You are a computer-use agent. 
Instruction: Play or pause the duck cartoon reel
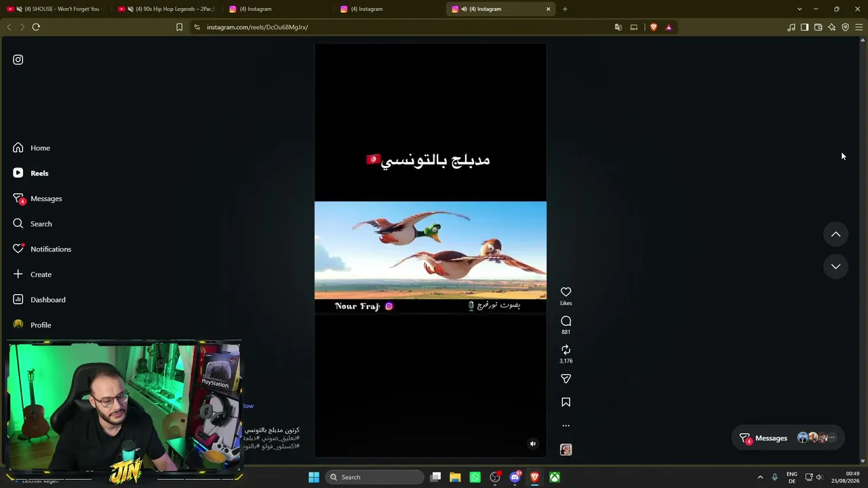[x=431, y=250]
